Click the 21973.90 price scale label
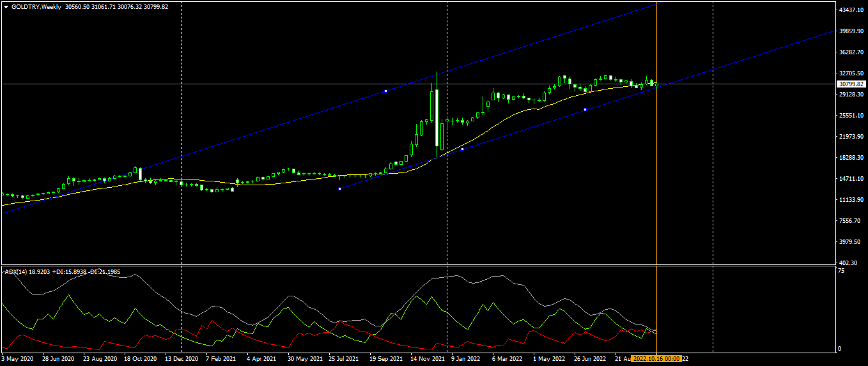This screenshot has width=868, height=366. point(852,137)
